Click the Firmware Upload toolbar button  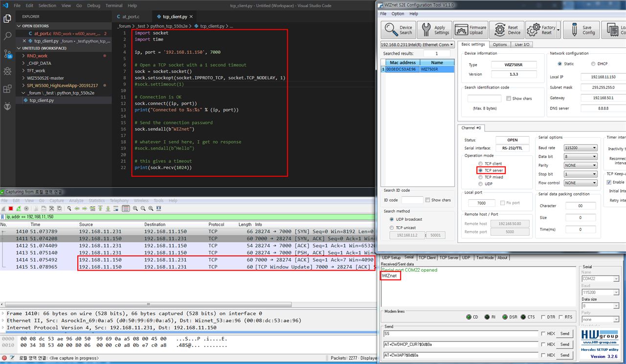pyautogui.click(x=470, y=30)
